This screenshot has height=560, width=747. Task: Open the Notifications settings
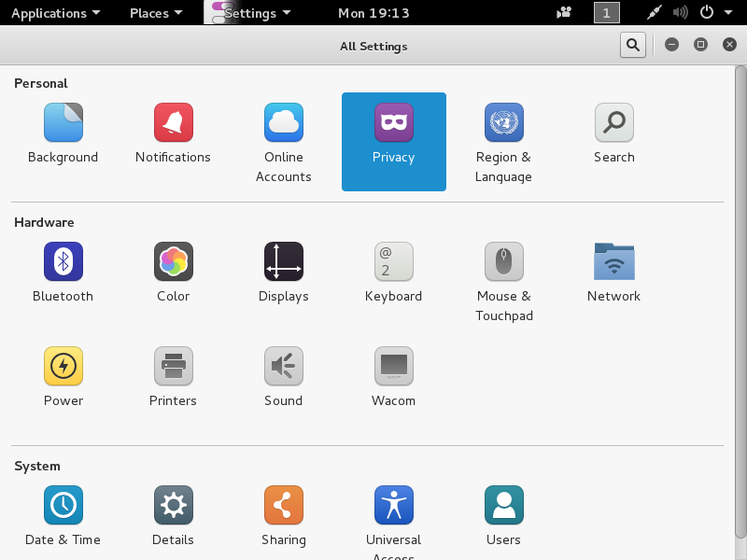point(173,133)
